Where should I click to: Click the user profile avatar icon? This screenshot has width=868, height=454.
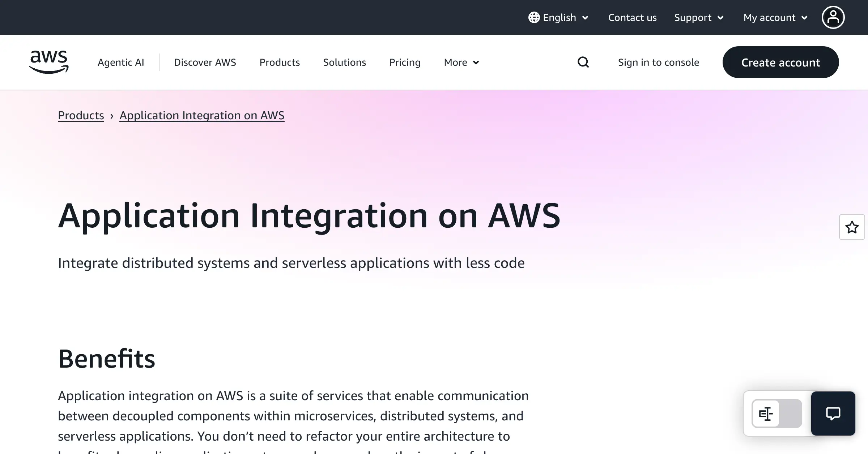(833, 17)
